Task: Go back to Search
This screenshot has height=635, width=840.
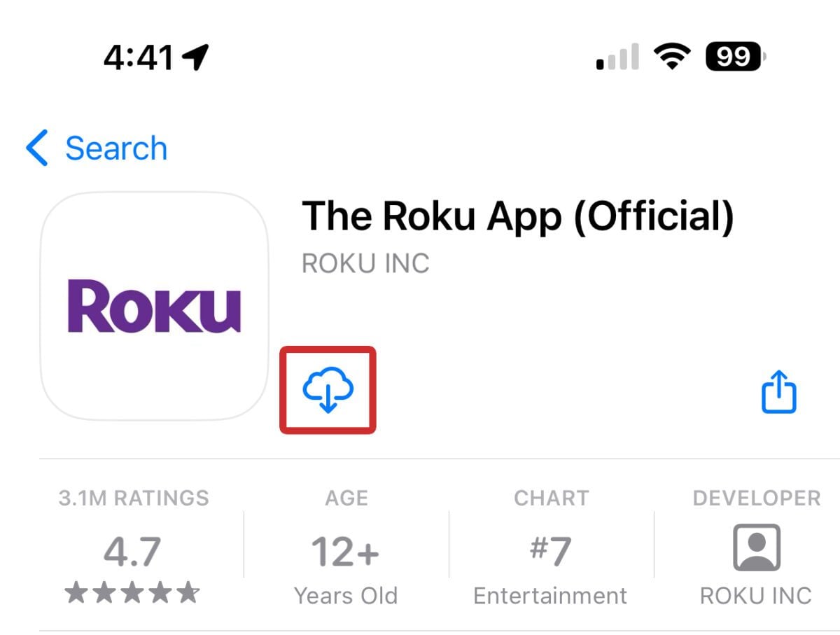Action: (115, 148)
